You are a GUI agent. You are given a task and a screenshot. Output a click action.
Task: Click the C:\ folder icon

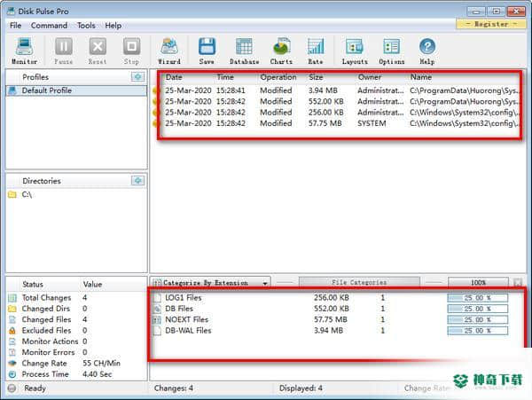coord(12,195)
